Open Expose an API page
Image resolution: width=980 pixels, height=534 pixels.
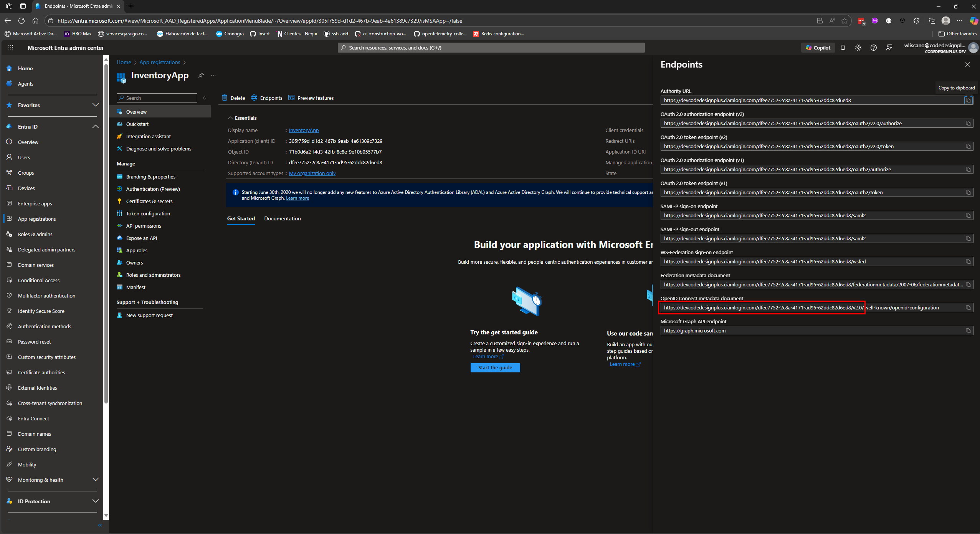tap(142, 238)
